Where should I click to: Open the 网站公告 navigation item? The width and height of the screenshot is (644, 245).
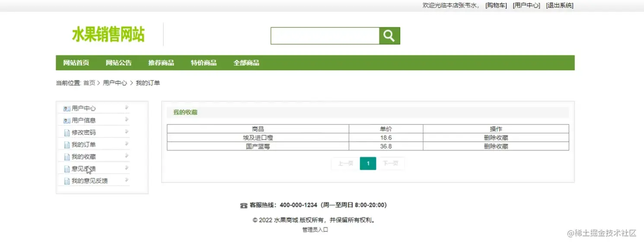coord(119,63)
